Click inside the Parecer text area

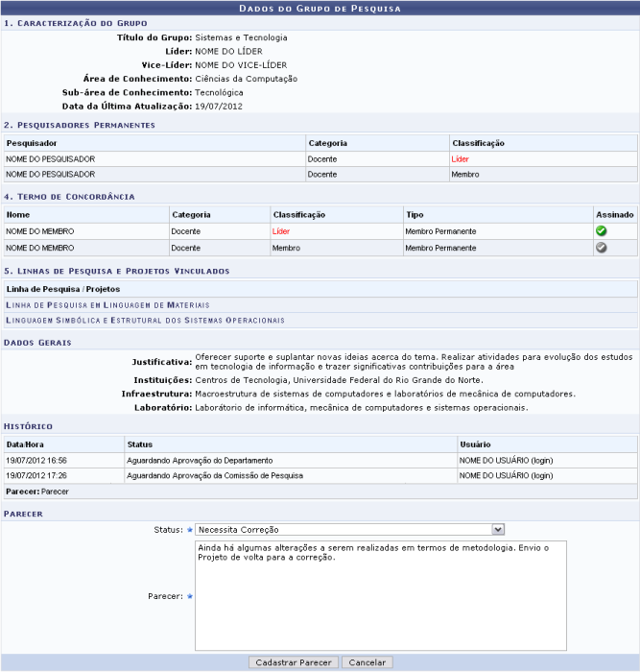point(380,595)
